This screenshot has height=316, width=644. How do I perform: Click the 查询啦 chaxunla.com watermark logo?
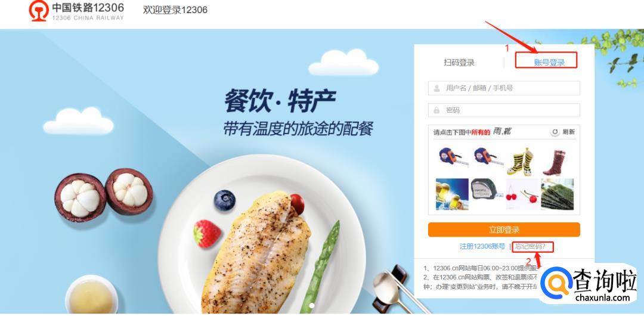click(x=589, y=284)
